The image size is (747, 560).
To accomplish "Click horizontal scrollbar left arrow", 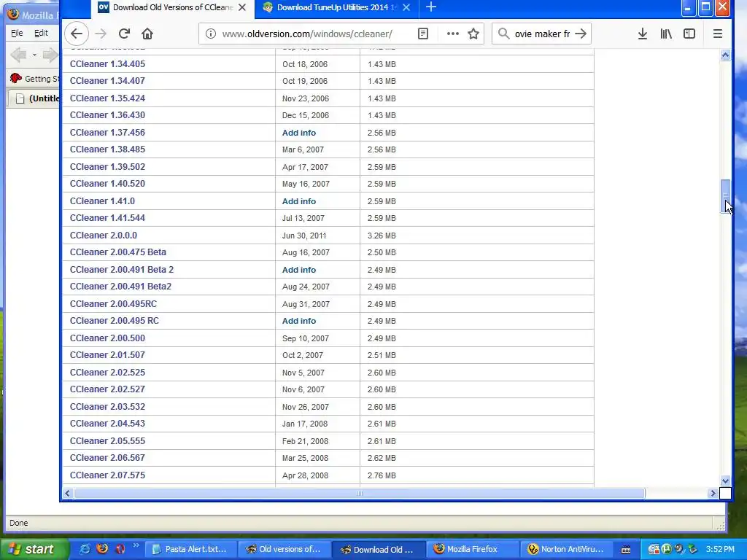I will click(68, 494).
